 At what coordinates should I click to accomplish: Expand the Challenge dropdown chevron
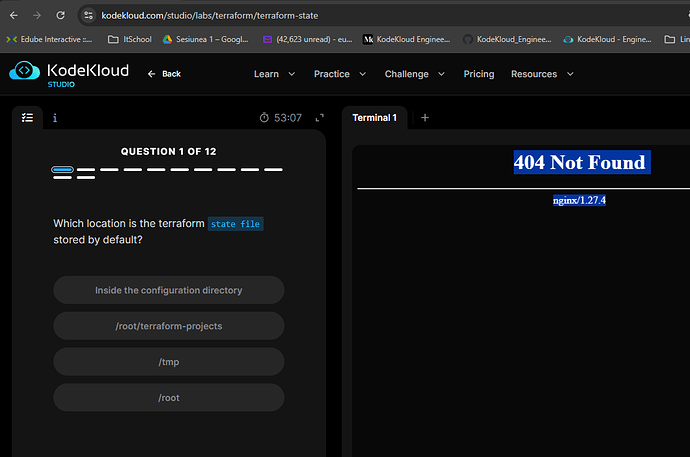tap(441, 74)
